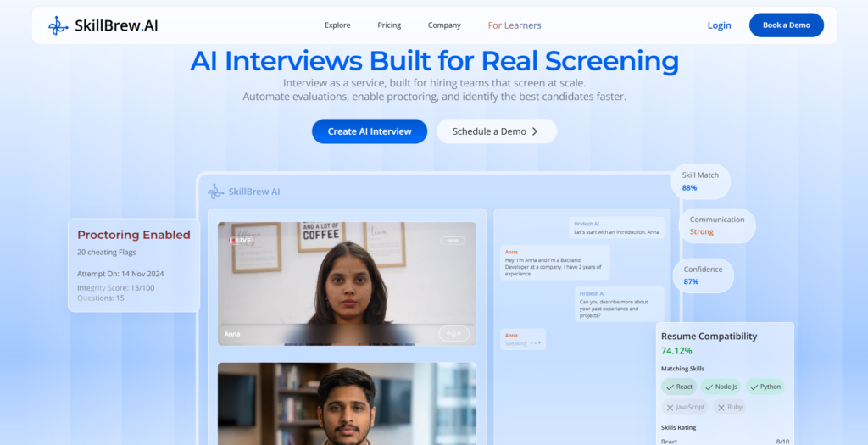868x445 pixels.
Task: Click the X mark on the JavaScript chip
Action: pyautogui.click(x=670, y=408)
